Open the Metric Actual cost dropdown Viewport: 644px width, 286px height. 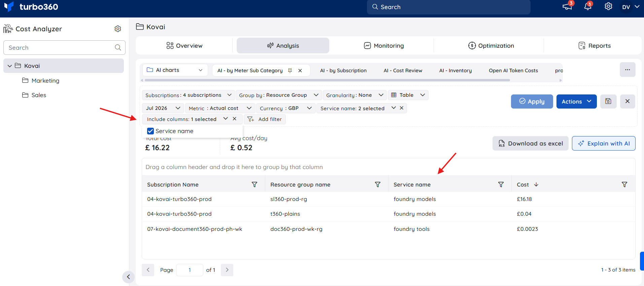click(221, 108)
